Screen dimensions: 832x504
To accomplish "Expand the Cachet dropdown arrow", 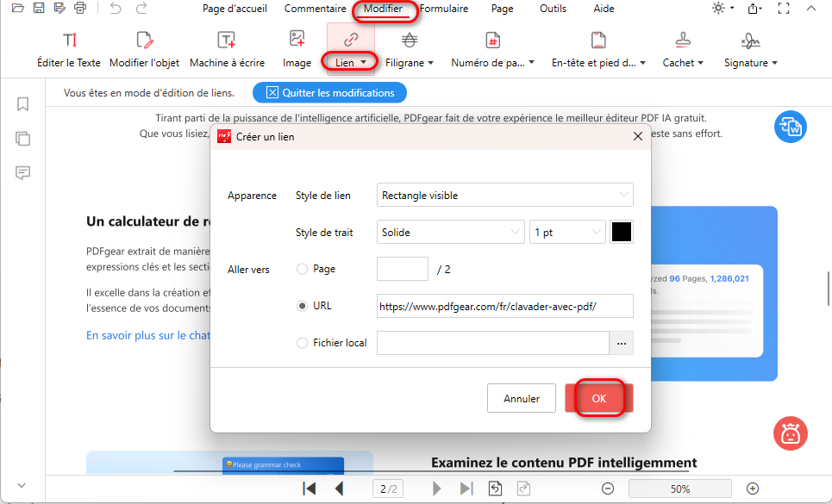I will 700,63.
